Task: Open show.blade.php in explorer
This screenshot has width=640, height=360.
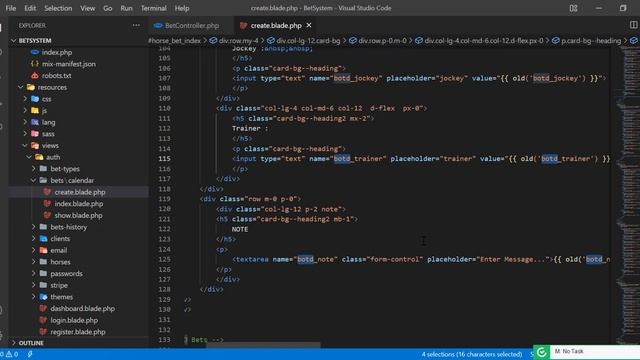Action: coord(78,215)
